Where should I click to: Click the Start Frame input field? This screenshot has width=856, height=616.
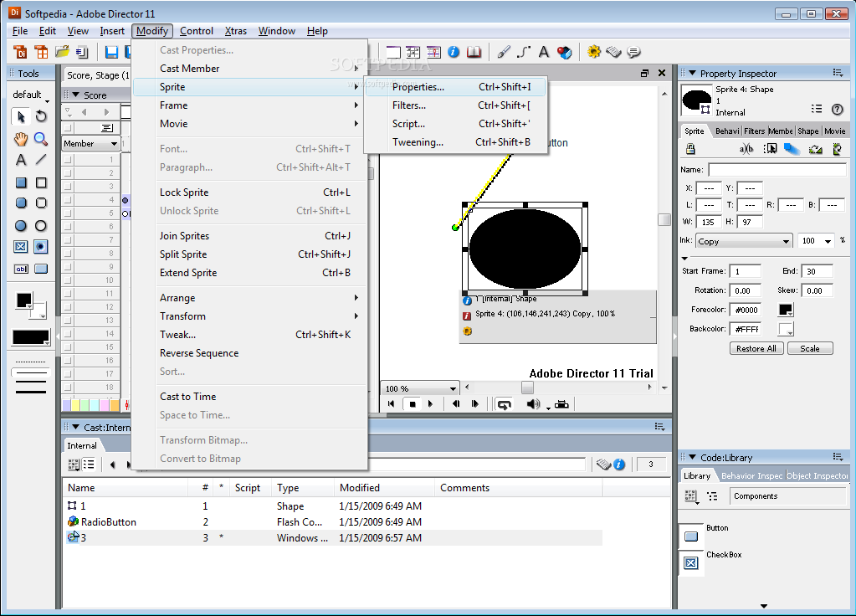pyautogui.click(x=746, y=271)
